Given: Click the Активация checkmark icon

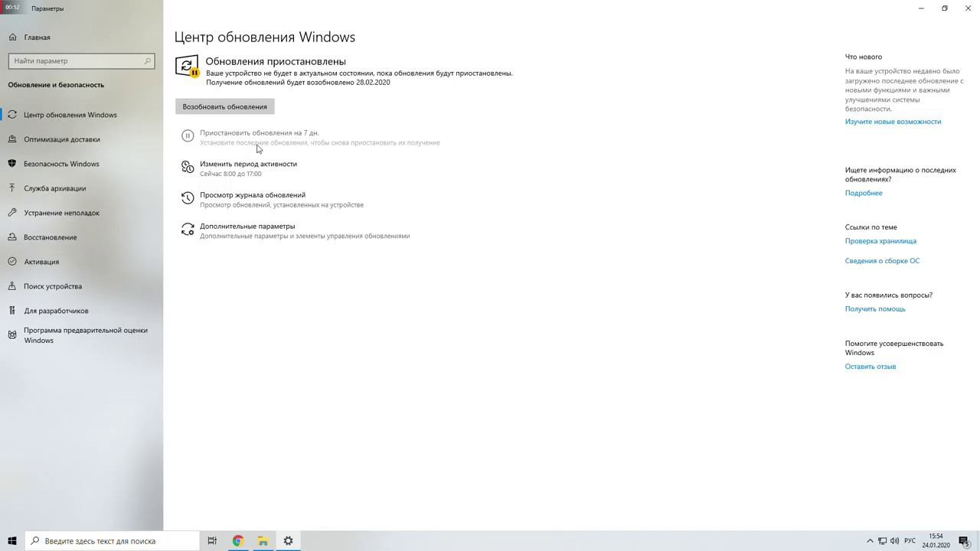Looking at the screenshot, I should [12, 262].
